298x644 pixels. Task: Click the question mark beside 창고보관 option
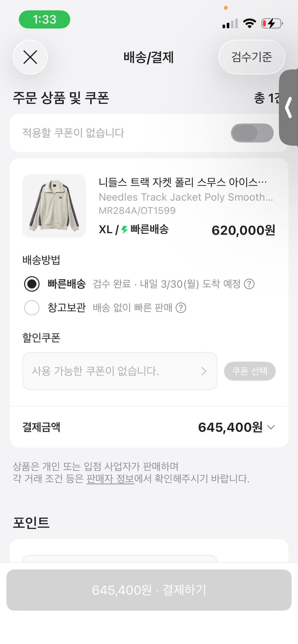tap(181, 308)
